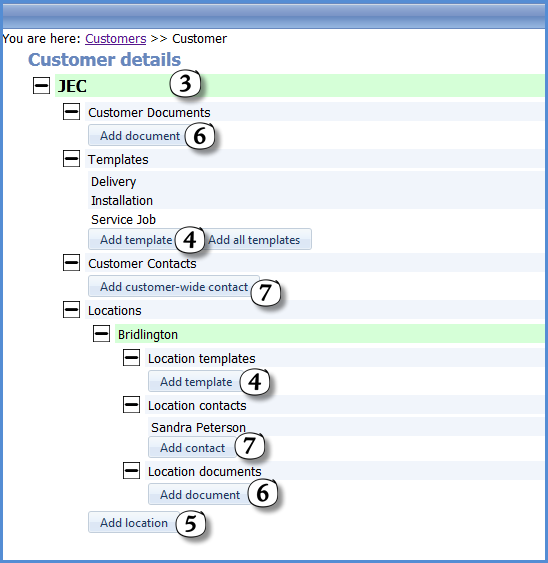This screenshot has width=548, height=563.
Task: Collapse the JEC customer node
Action: click(41, 85)
